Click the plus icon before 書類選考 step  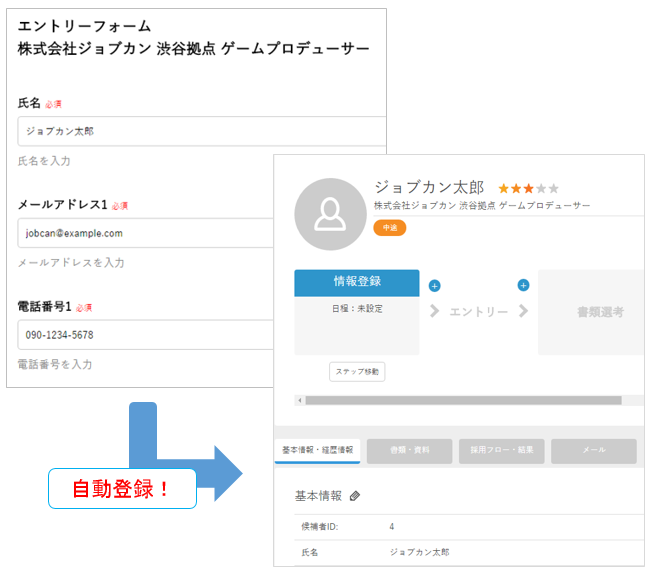[523, 285]
